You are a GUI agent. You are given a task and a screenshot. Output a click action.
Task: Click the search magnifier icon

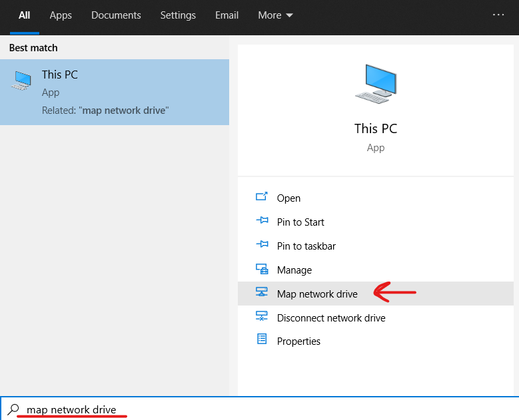(13, 409)
